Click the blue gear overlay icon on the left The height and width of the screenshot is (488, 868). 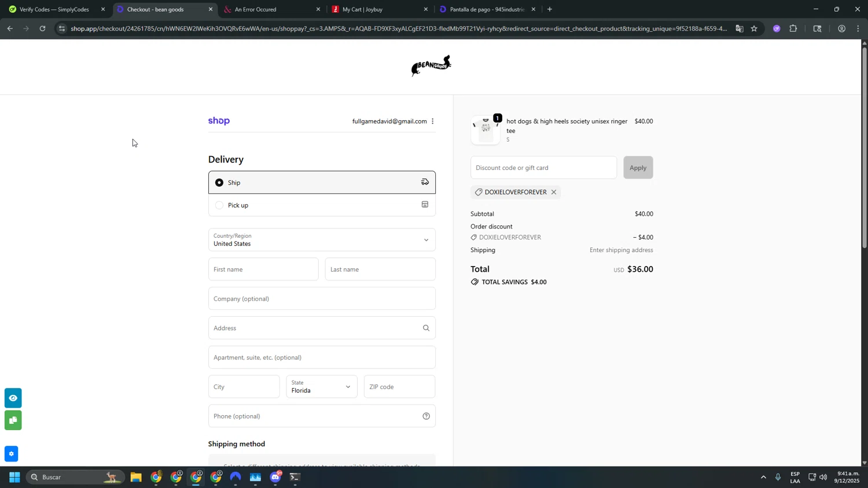point(11,454)
